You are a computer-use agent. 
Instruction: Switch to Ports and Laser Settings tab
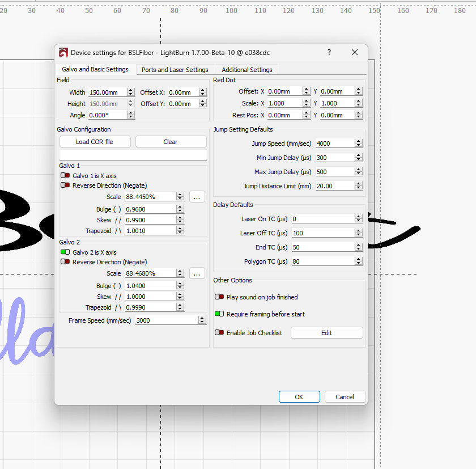175,70
